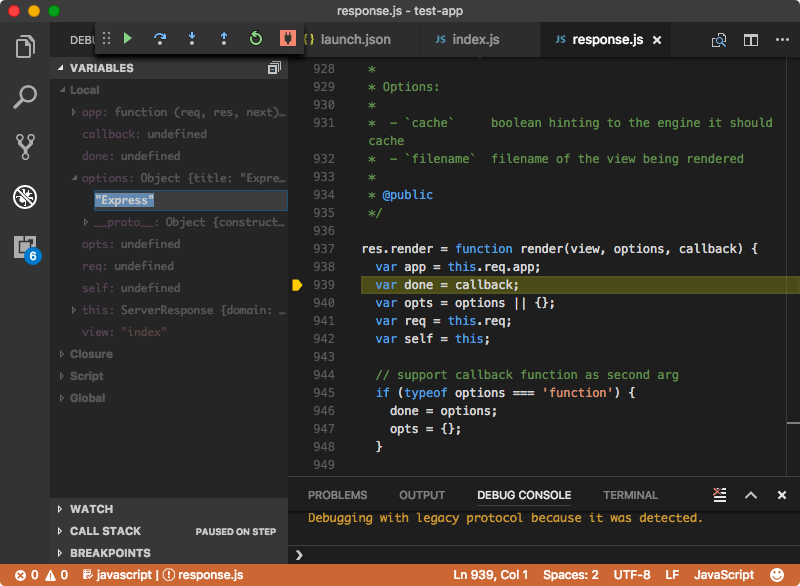Screen dimensions: 800x586
Task: Step into the function call
Action: click(192, 39)
